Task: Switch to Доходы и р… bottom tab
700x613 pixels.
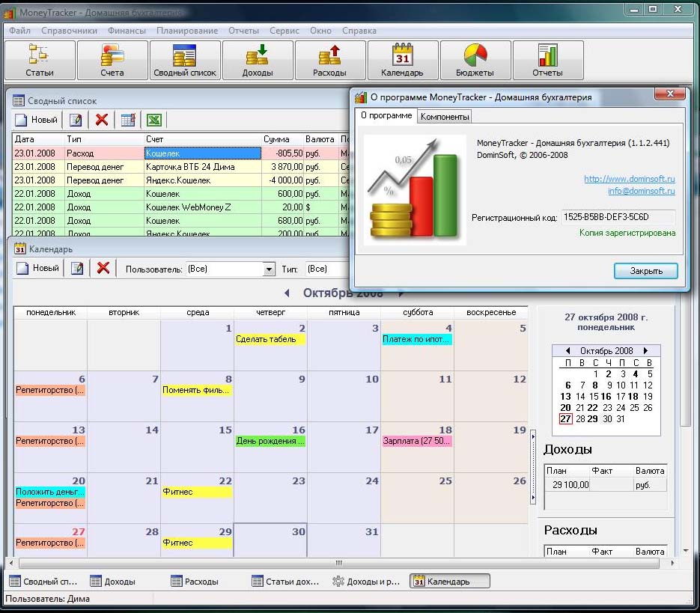Action: (367, 582)
